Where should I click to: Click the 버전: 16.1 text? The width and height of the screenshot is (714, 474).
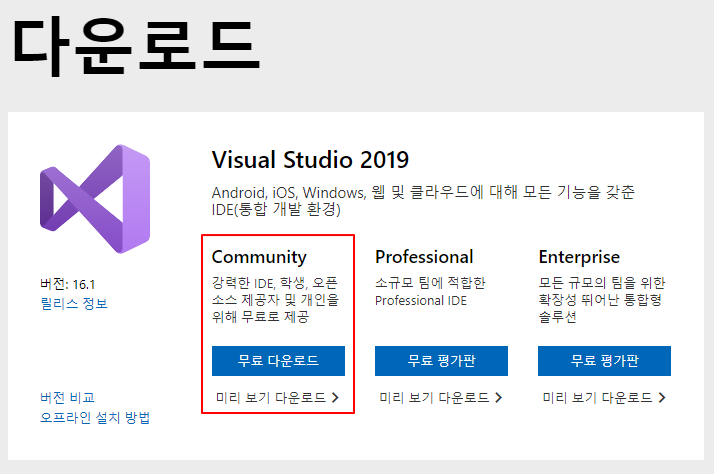67,284
